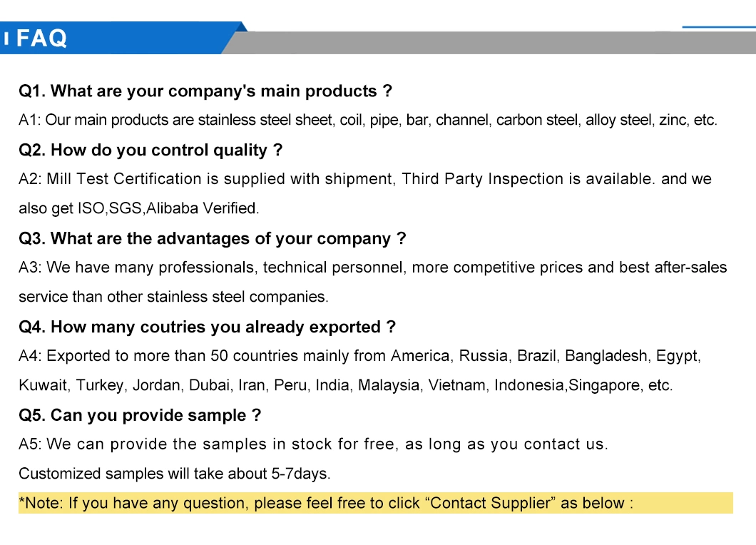Click the 'Customized samples' 5-7 days line
Image resolution: width=756 pixels, height=545 pixels.
(x=175, y=474)
